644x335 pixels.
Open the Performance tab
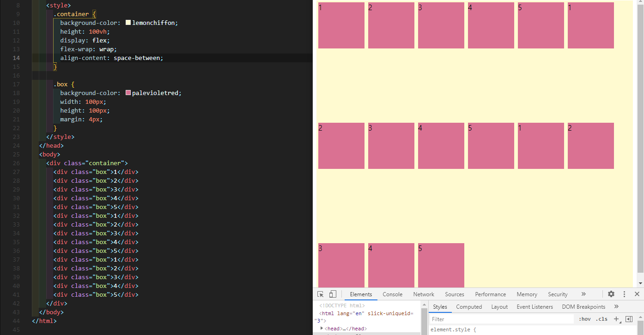490,294
